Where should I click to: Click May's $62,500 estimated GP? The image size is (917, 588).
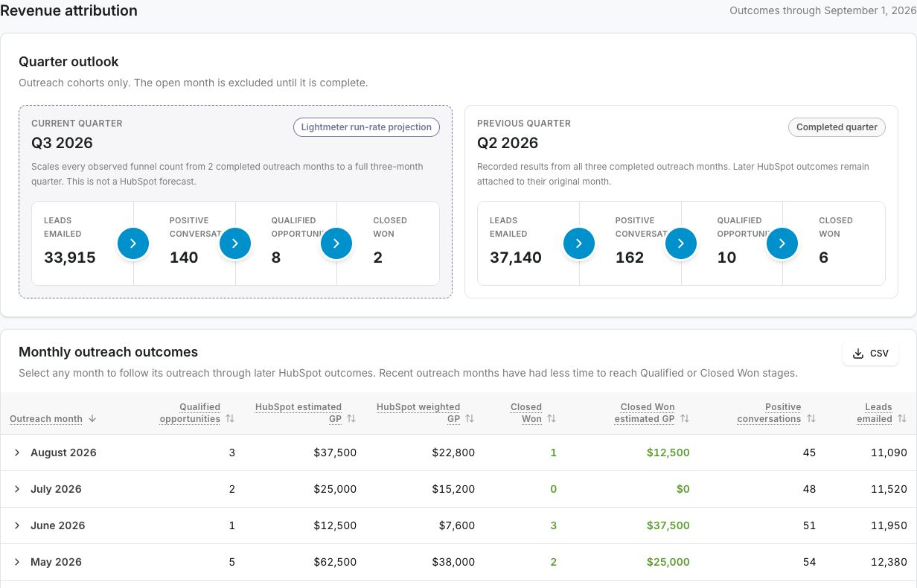point(335,562)
